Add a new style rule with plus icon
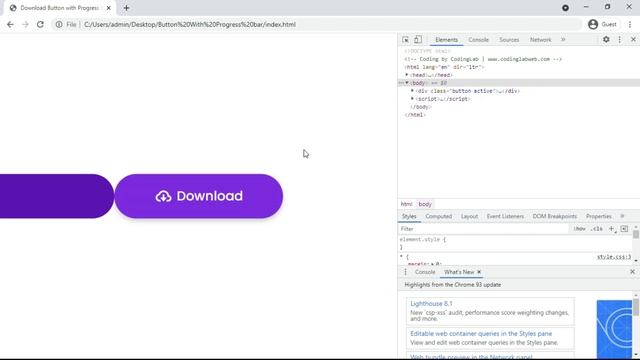The height and width of the screenshot is (360, 640). point(611,229)
